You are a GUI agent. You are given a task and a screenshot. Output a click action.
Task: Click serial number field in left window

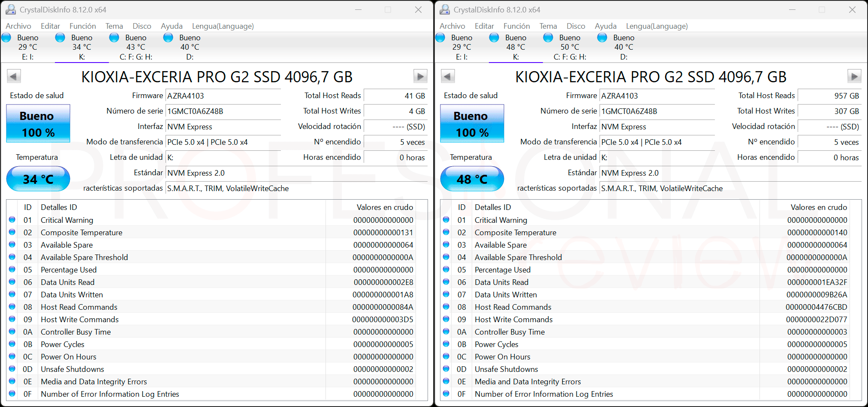click(x=223, y=111)
